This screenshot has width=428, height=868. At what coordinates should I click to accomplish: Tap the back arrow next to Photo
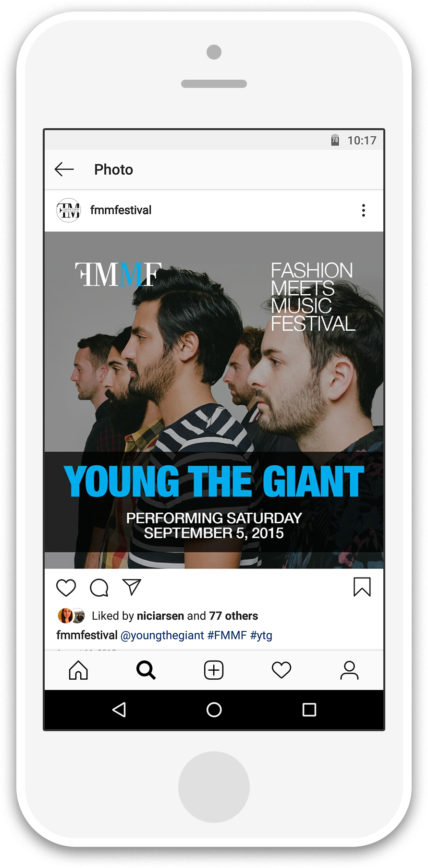(x=64, y=169)
